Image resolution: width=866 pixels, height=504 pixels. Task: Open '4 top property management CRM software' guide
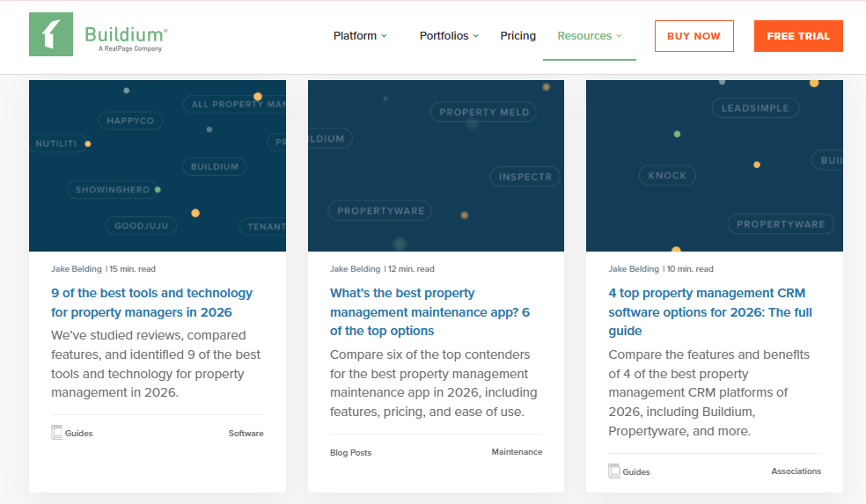(710, 312)
